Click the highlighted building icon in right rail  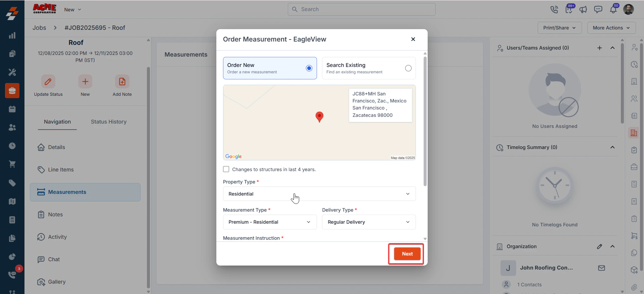pyautogui.click(x=634, y=133)
